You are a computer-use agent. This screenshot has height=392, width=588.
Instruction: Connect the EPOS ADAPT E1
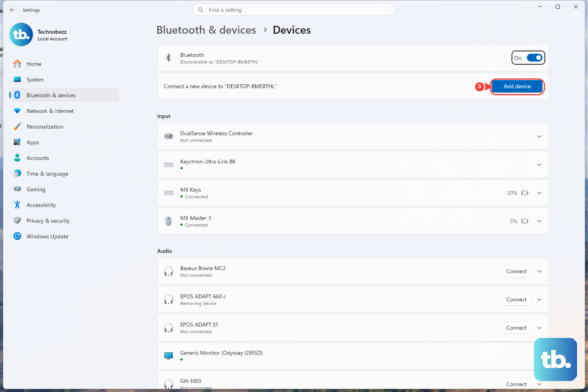(516, 328)
